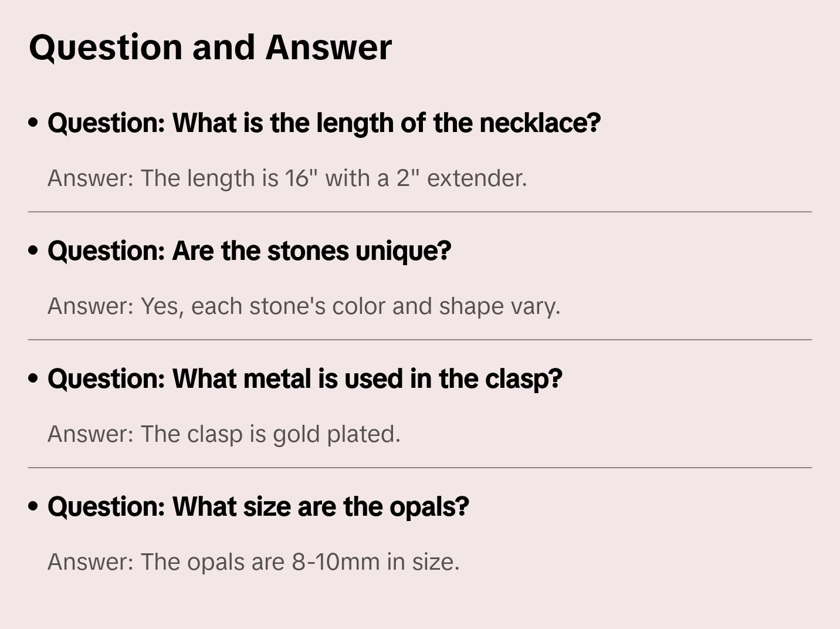This screenshot has height=629, width=840.
Task: Select 'What size are the opals?' question
Action: 258,506
